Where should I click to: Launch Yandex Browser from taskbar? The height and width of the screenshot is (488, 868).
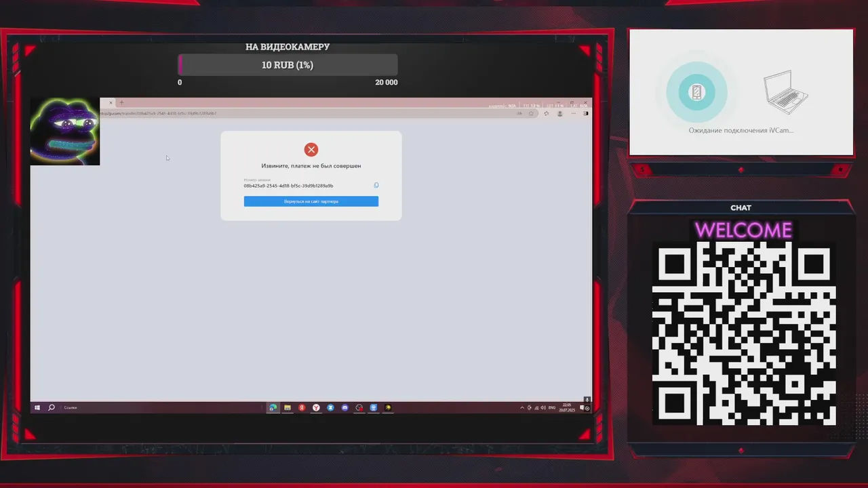click(316, 407)
